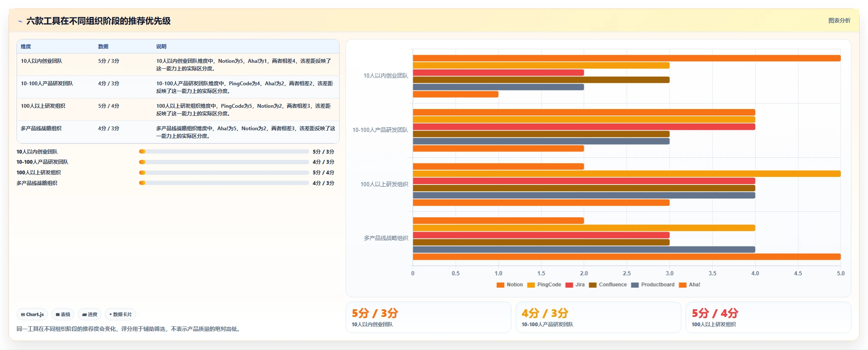
Task: Click the Productboard bar in the 多产品线战略组织 group
Action: click(584, 249)
